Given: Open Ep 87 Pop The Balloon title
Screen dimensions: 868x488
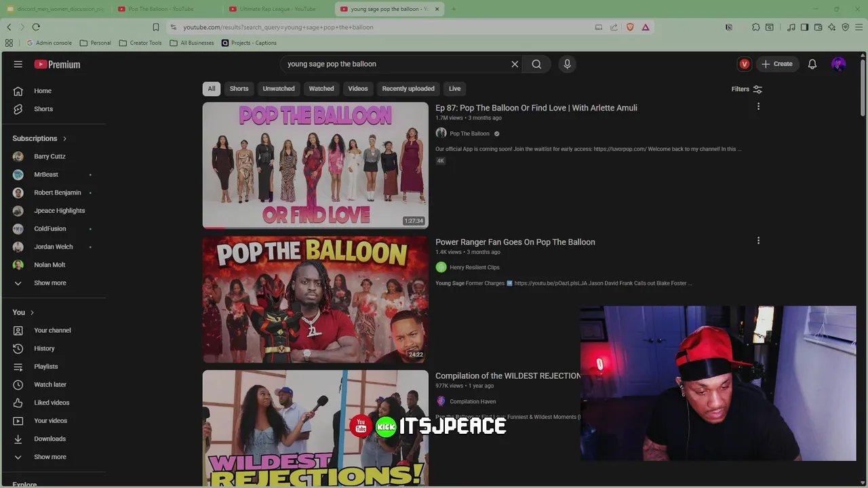Looking at the screenshot, I should point(536,108).
